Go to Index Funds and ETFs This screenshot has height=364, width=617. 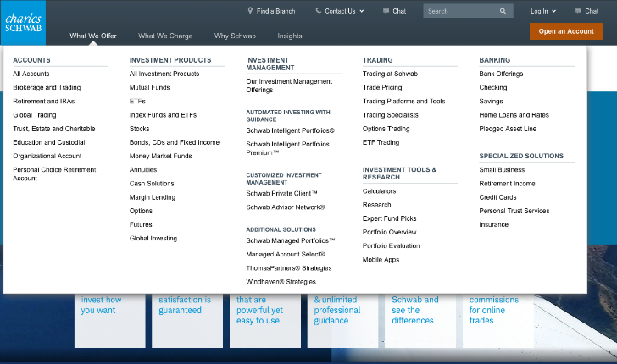pos(163,115)
